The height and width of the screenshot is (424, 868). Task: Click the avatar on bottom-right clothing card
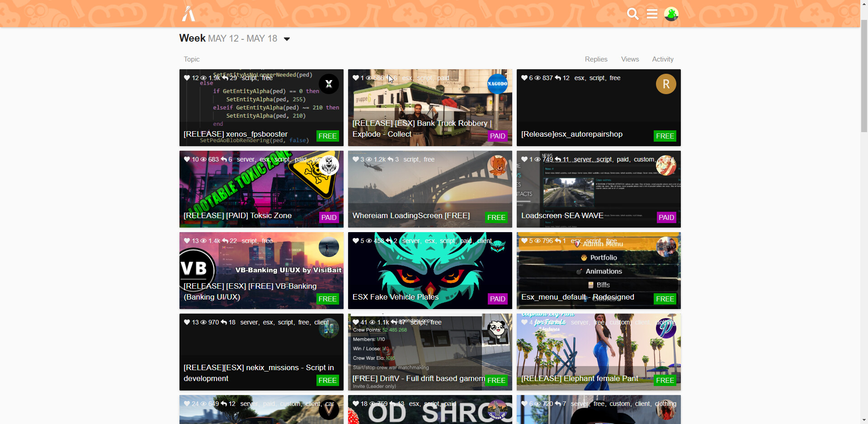click(666, 410)
